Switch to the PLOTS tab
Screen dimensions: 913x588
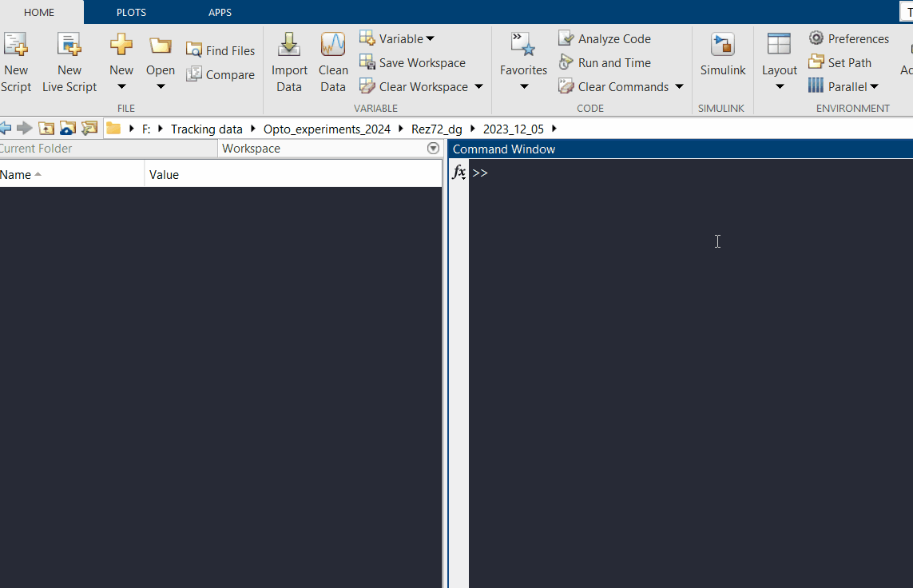click(x=131, y=12)
